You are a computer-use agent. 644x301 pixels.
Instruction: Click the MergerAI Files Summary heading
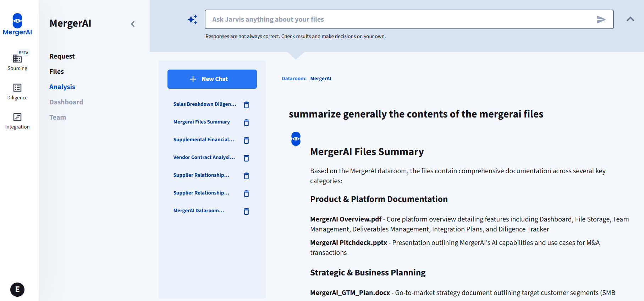tap(367, 152)
